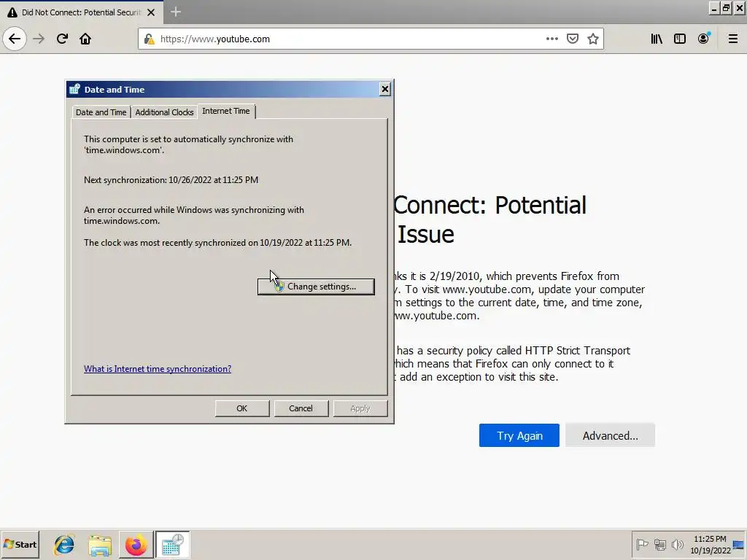Click the grayed Apply button
This screenshot has width=747, height=560.
point(360,408)
